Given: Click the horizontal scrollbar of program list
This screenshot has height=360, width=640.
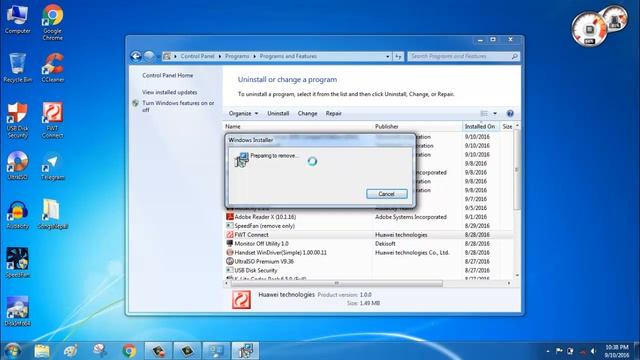Looking at the screenshot, I should coord(337,283).
